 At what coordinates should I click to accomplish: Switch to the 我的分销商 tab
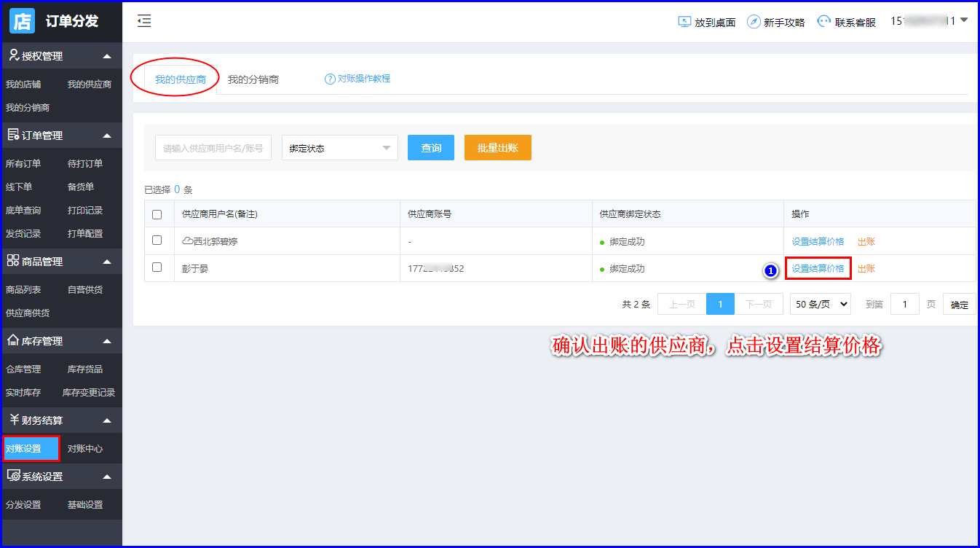[253, 79]
